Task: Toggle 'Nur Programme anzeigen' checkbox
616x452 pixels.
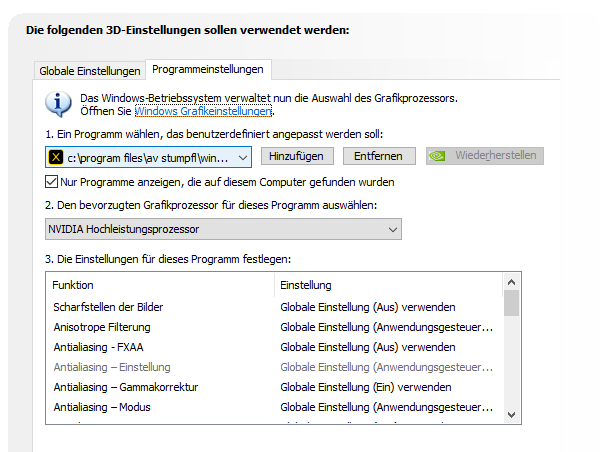Action: tap(51, 182)
